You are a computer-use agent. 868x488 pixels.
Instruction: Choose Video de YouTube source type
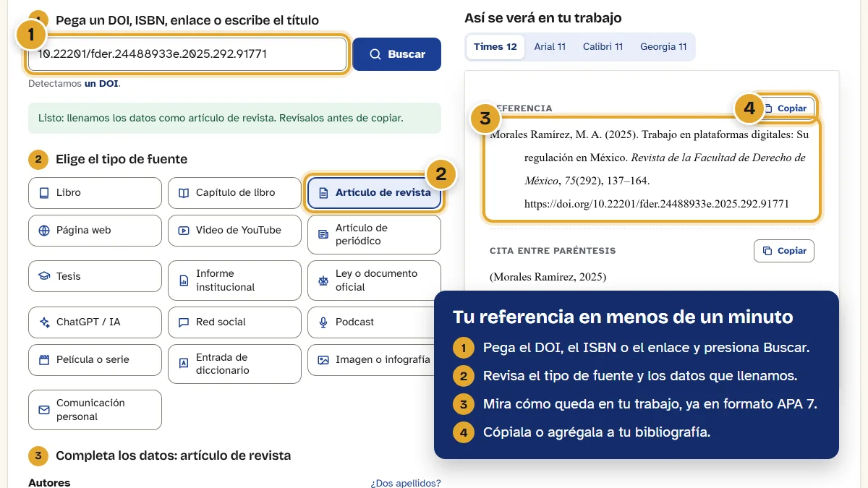point(234,231)
